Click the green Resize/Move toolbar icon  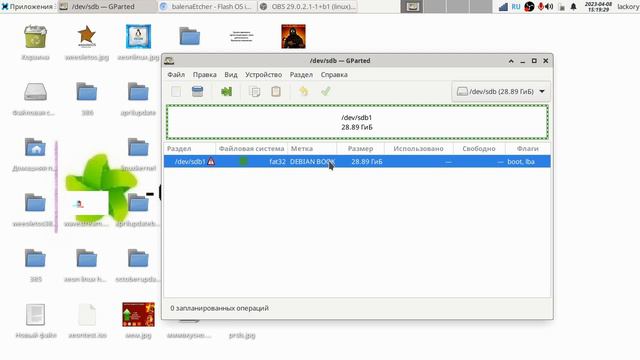click(227, 91)
